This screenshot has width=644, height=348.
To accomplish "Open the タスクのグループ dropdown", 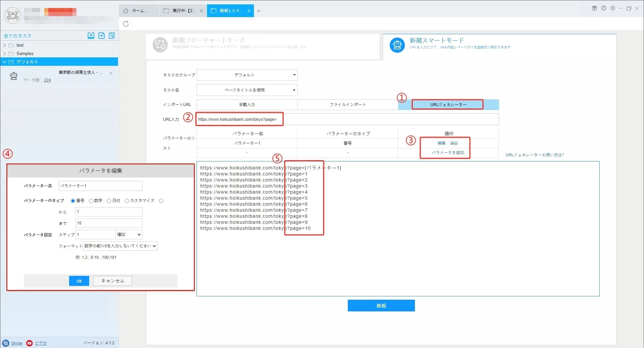I will 247,75.
